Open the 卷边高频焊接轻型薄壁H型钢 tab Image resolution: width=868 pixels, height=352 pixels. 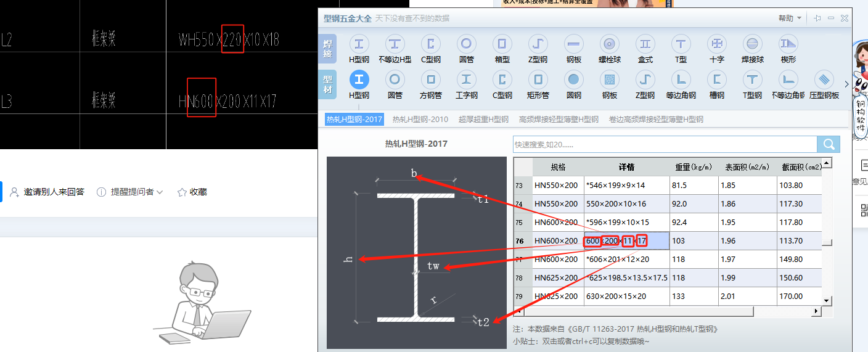[656, 120]
